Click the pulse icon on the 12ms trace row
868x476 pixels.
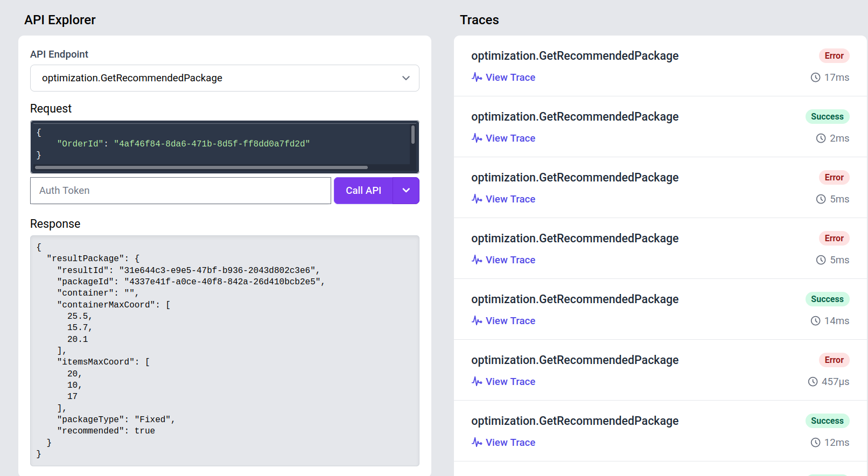point(477,442)
